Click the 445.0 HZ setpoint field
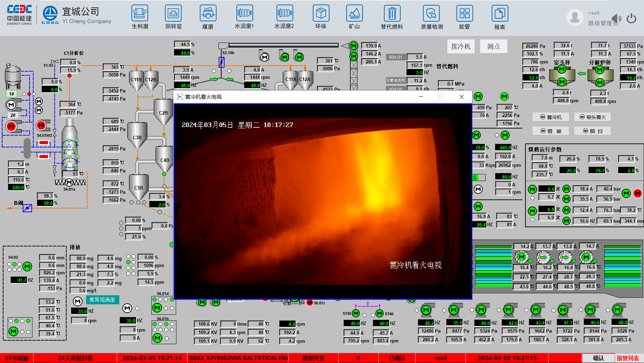The height and width of the screenshot is (363, 644). [x=504, y=147]
